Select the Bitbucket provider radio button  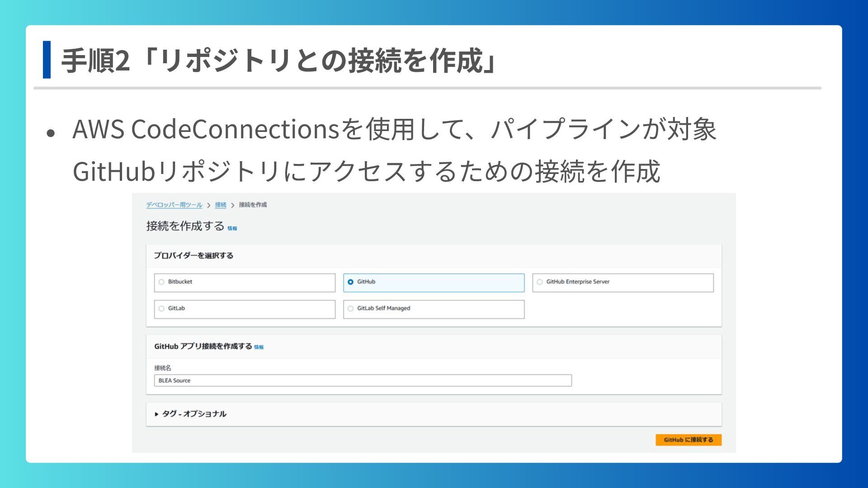pos(161,282)
